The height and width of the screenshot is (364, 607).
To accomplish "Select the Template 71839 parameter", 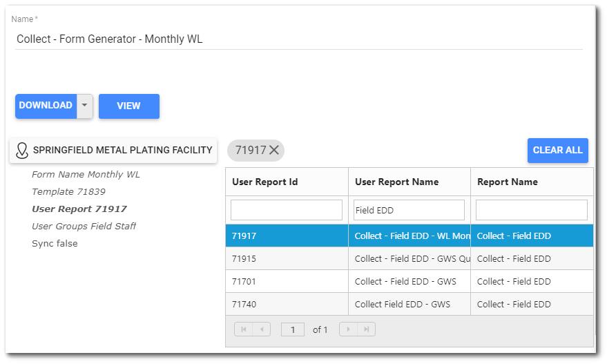I will click(x=68, y=192).
